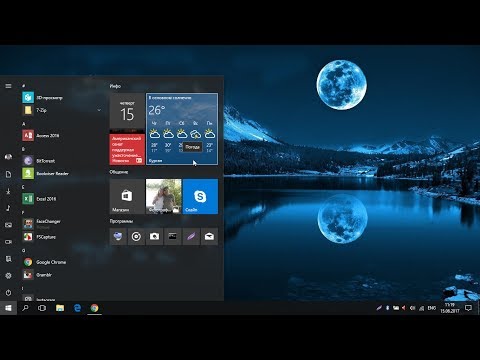This screenshot has height=360, width=480.
Task: Expand the 7-Zip folder chevron
Action: (x=99, y=110)
